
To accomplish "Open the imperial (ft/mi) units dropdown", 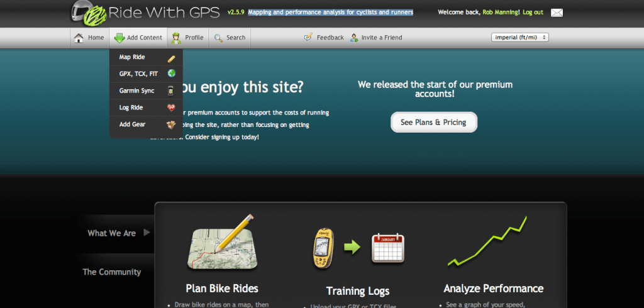I will 520,37.
